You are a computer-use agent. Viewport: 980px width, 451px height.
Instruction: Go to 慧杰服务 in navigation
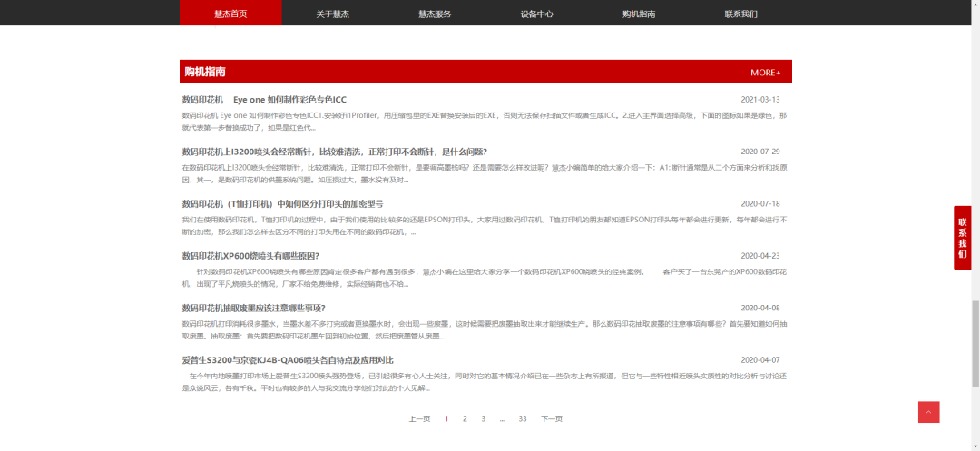tap(435, 14)
